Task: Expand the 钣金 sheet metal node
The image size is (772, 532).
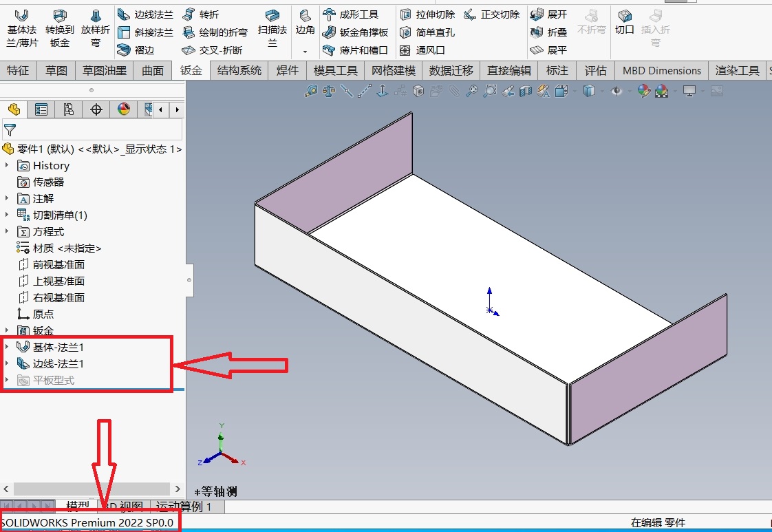Action: coord(6,330)
